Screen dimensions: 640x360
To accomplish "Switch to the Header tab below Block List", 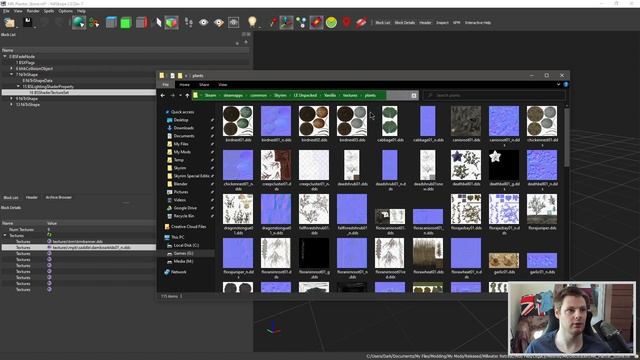I will click(x=31, y=197).
